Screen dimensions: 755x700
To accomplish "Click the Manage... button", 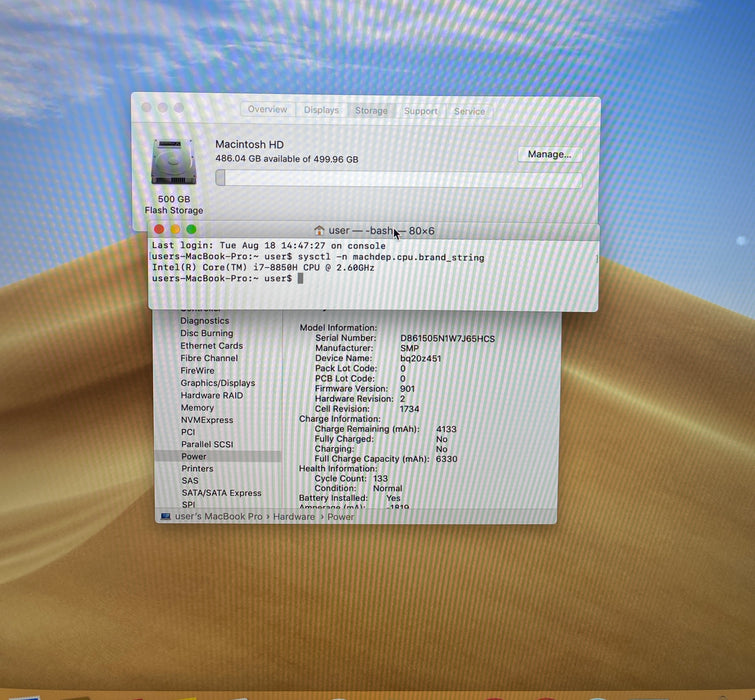I will (549, 155).
